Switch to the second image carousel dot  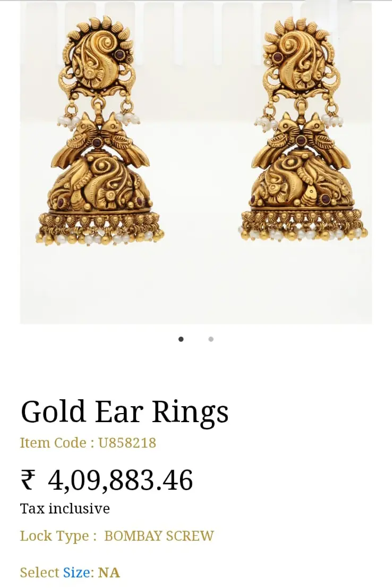211,339
